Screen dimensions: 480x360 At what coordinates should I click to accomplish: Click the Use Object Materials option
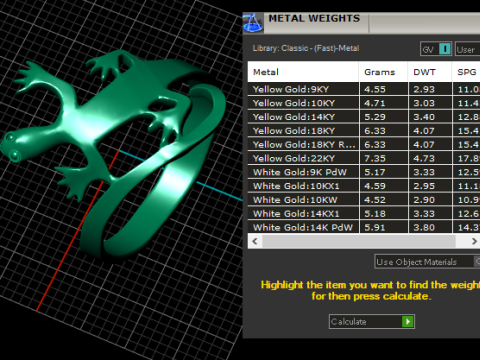(427, 262)
